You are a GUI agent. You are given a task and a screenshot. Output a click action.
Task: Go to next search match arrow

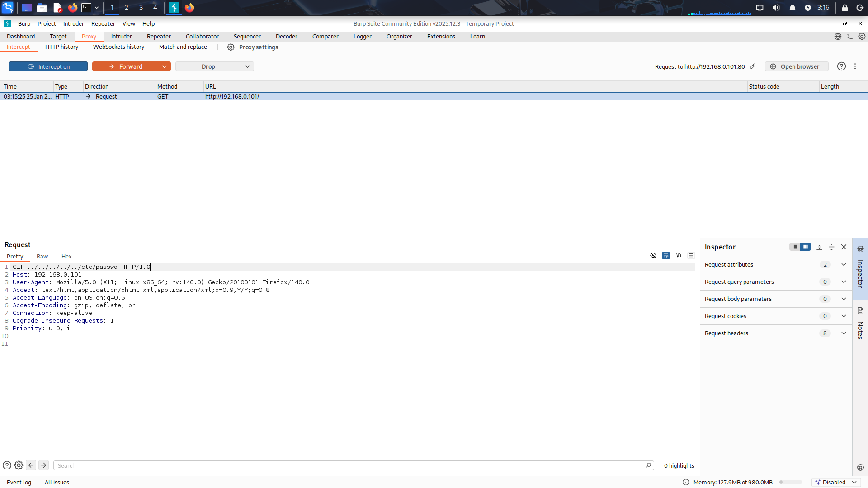(43, 465)
